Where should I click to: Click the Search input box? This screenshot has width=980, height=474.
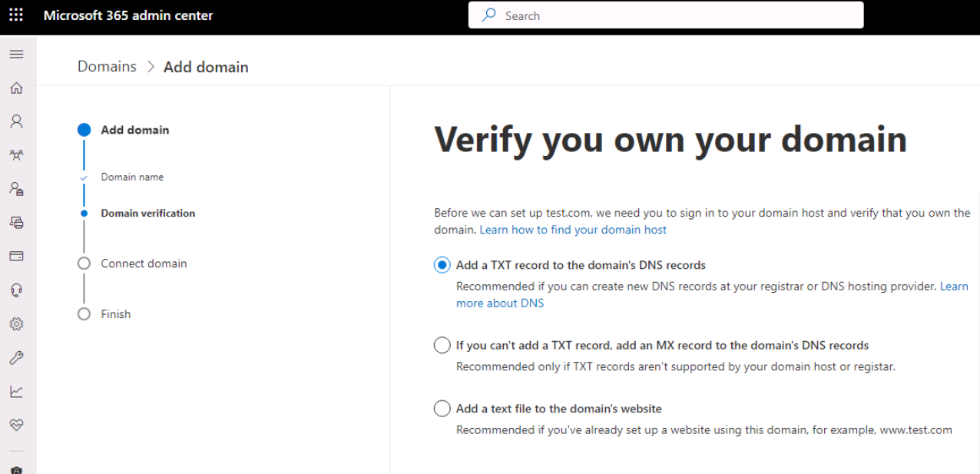[666, 15]
